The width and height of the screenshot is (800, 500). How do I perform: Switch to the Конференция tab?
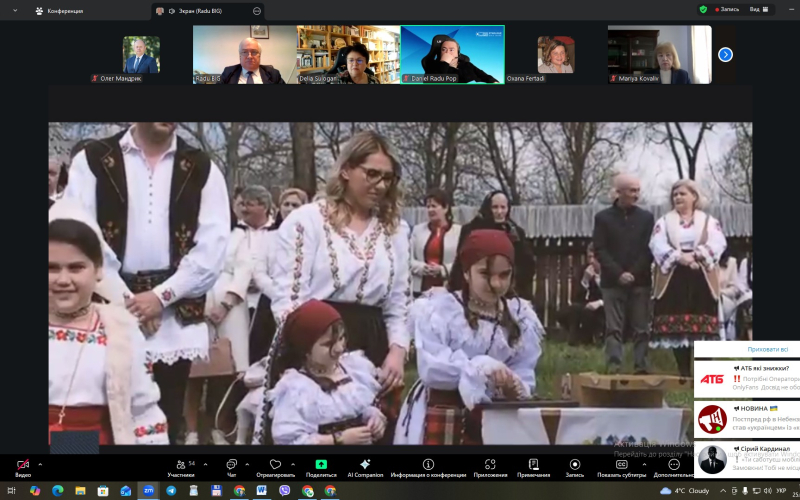tap(60, 10)
